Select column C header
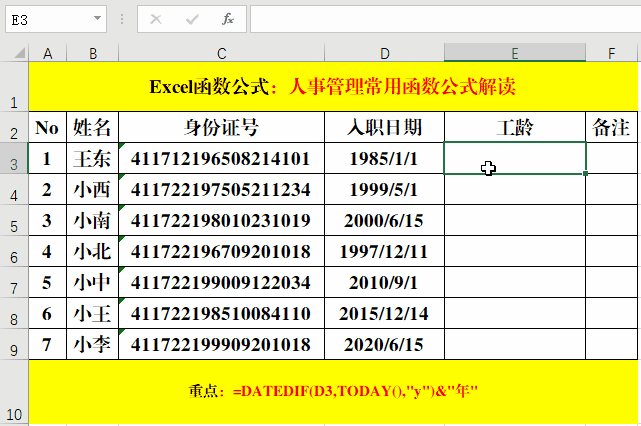Screen dimensions: 641x426 [x=221, y=53]
